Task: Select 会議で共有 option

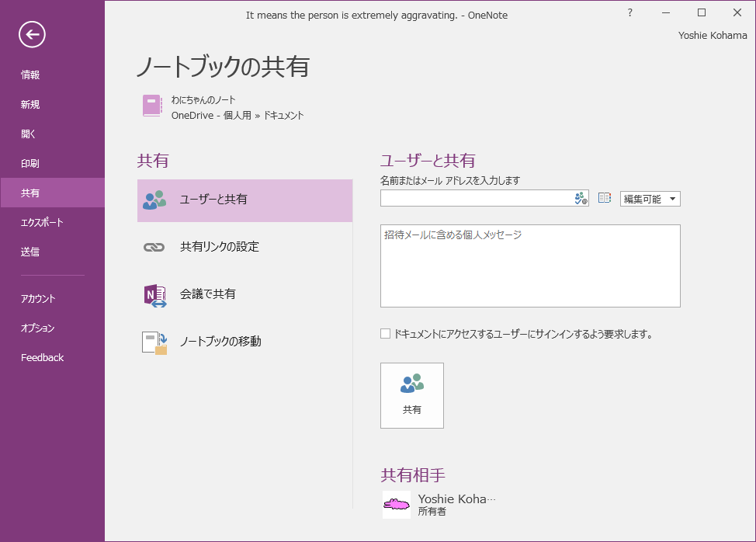Action: click(x=245, y=294)
